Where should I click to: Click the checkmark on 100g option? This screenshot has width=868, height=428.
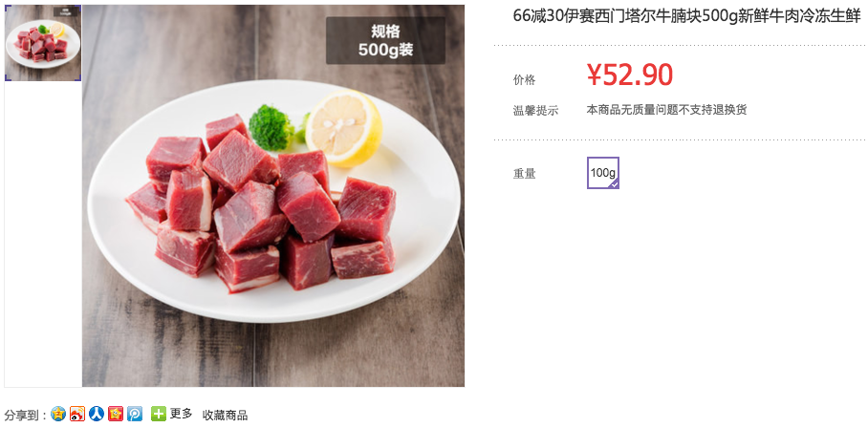click(614, 184)
